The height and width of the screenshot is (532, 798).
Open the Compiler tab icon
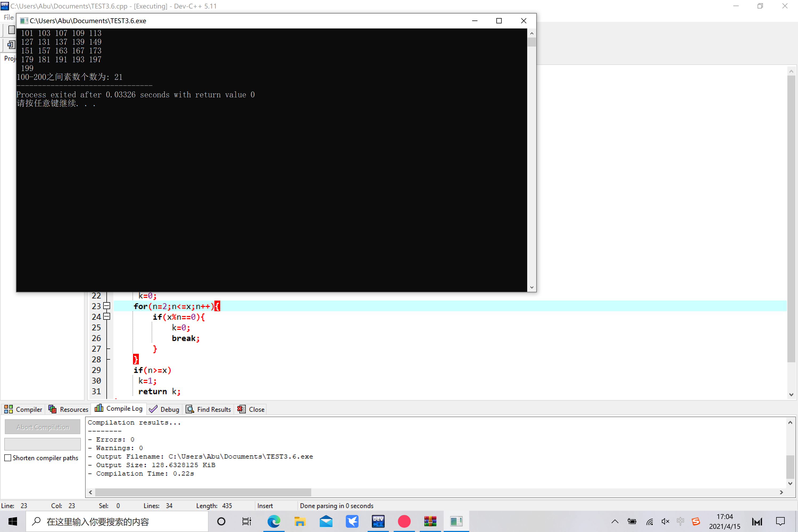pos(9,409)
